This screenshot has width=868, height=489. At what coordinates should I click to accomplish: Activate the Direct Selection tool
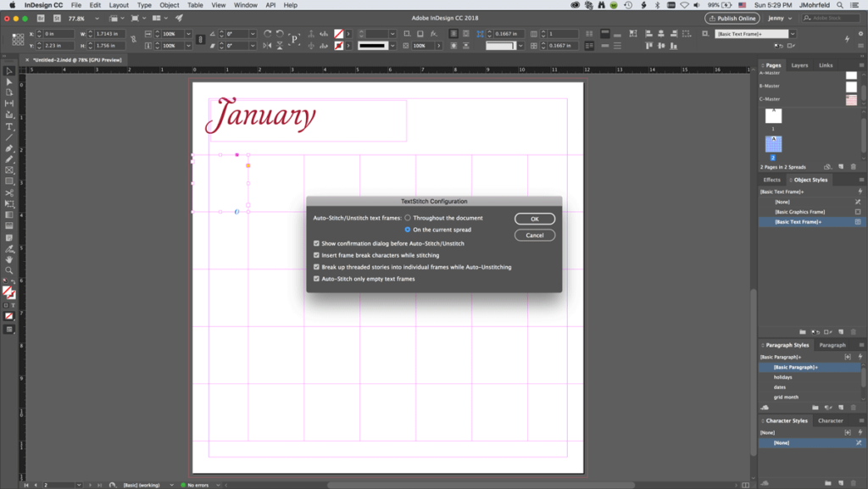[9, 82]
